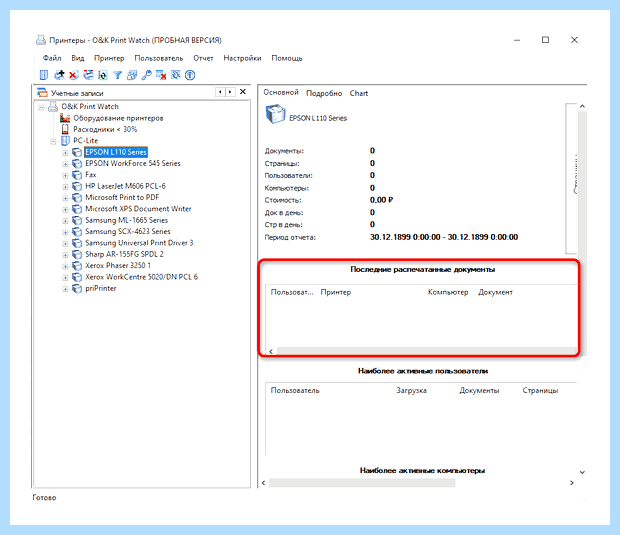Click the first toolbar icon with blue panels

(x=44, y=75)
